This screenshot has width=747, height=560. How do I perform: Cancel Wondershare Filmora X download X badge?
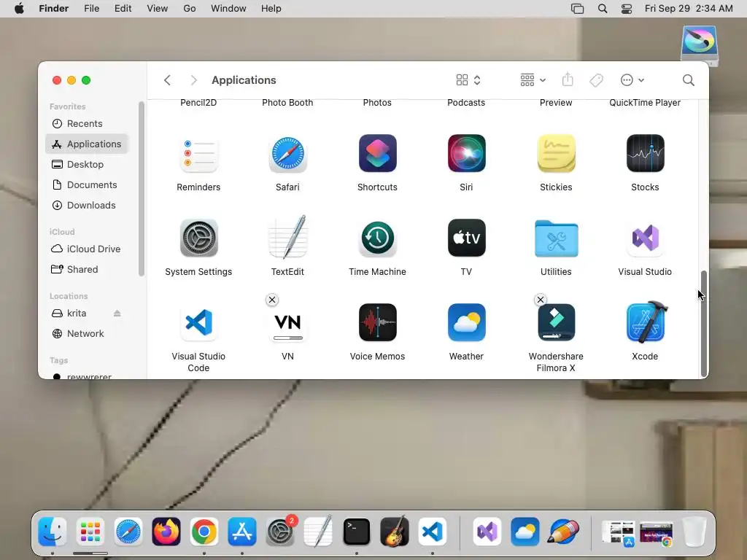[541, 300]
